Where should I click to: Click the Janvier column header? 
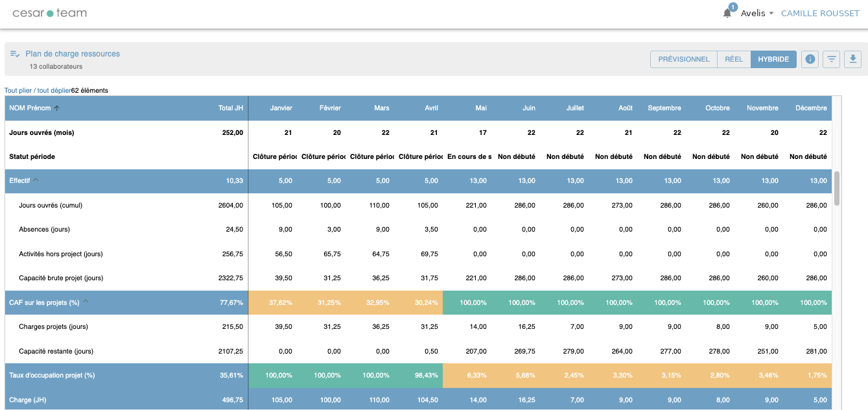click(x=281, y=108)
